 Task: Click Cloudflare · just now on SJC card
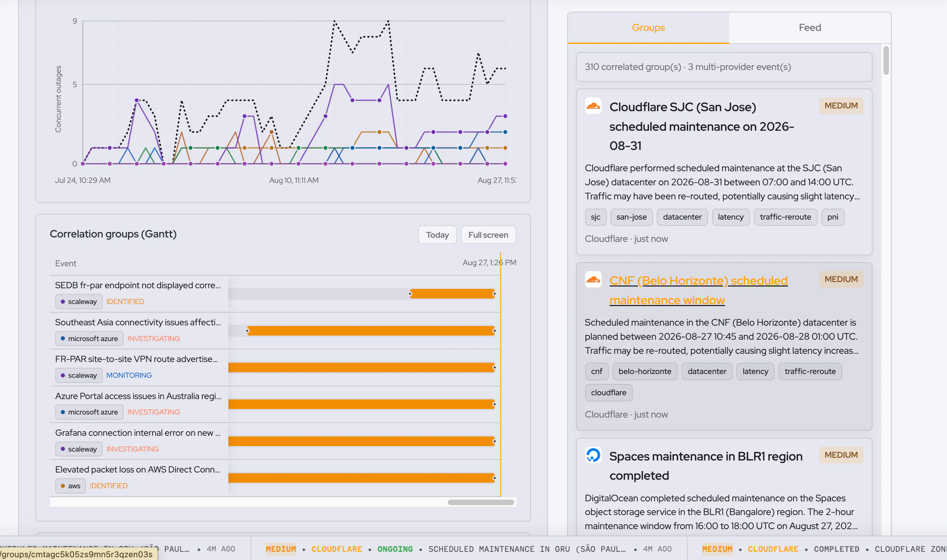626,239
